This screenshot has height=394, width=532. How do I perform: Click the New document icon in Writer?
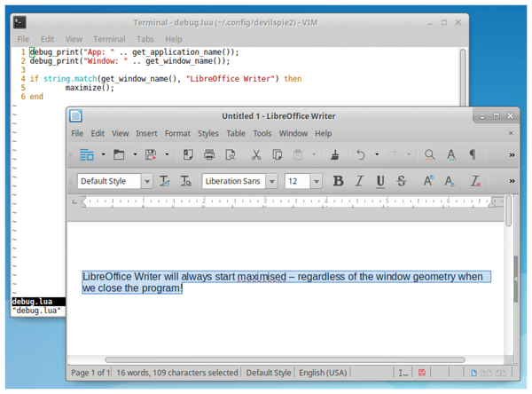(x=87, y=155)
